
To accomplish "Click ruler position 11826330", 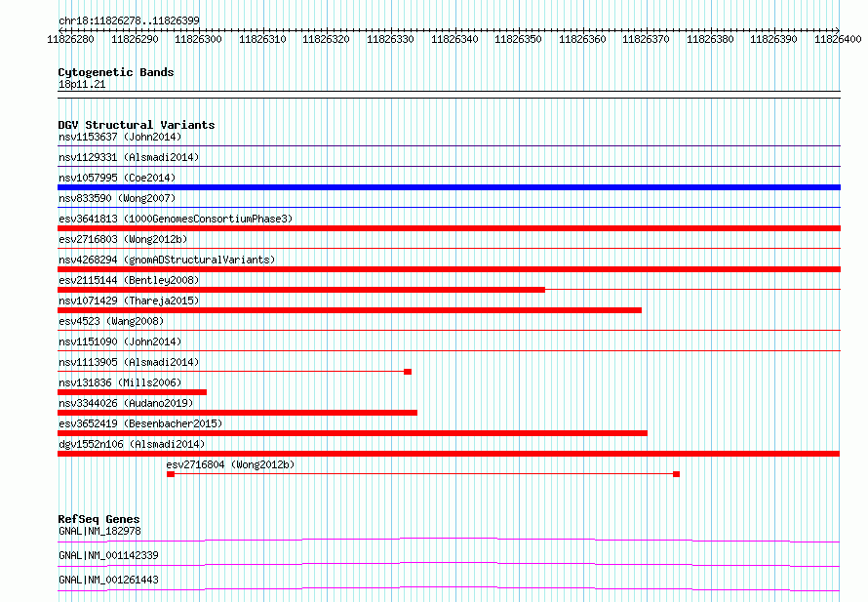I will click(390, 39).
